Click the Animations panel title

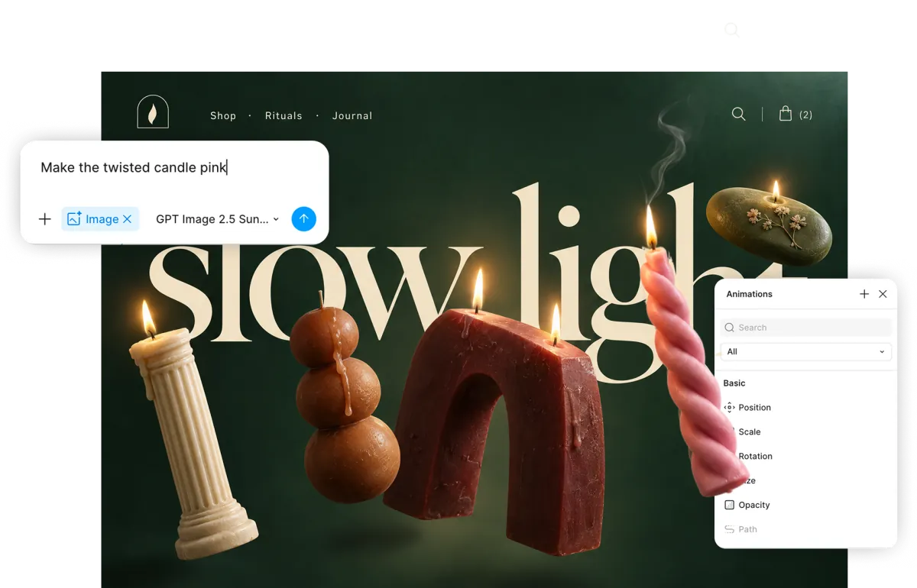749,294
